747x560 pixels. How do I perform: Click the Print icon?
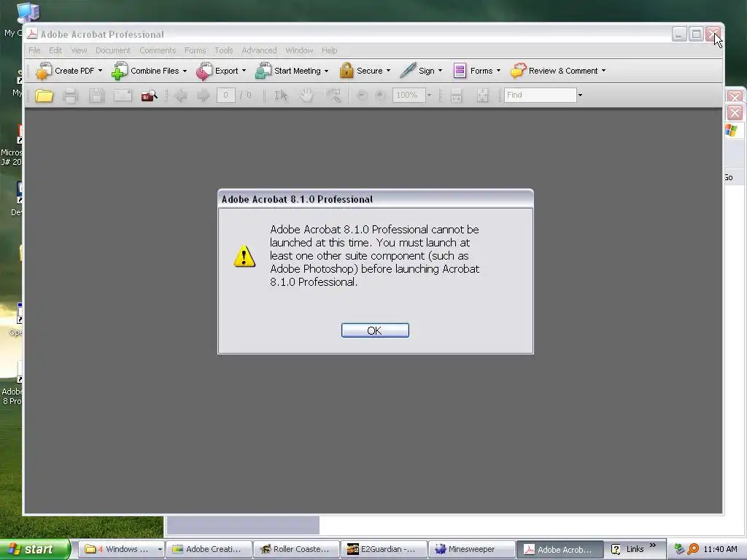click(x=70, y=96)
